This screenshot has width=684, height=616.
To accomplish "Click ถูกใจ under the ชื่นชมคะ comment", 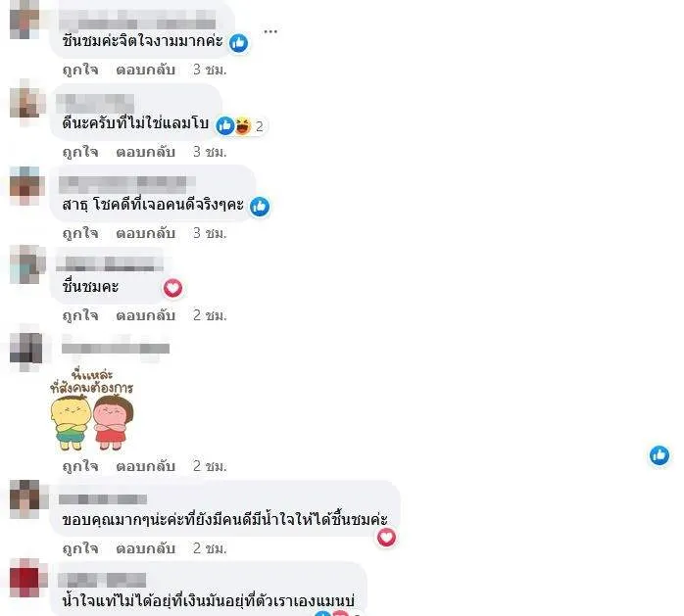I will (x=80, y=315).
